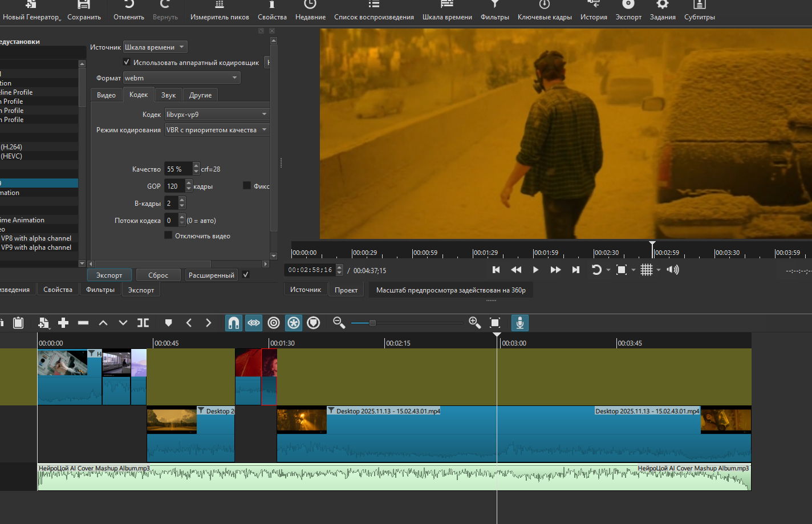Toggle timeline snapping magnet icon
Screen dimensions: 812x524
(x=233, y=323)
